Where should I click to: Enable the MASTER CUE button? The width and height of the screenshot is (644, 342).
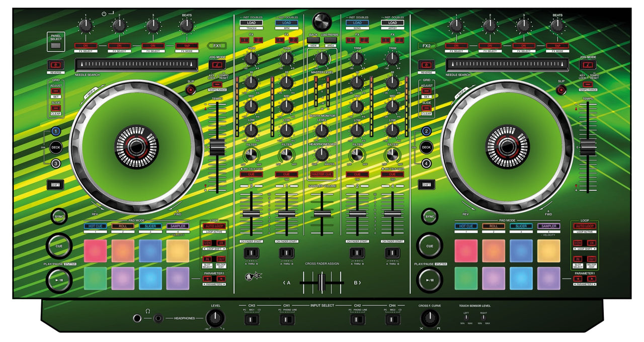point(322,174)
